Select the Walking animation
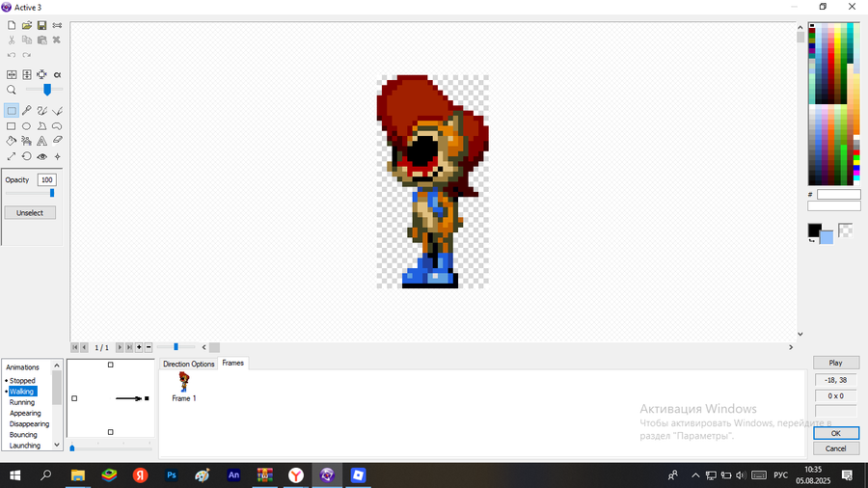 pyautogui.click(x=21, y=392)
